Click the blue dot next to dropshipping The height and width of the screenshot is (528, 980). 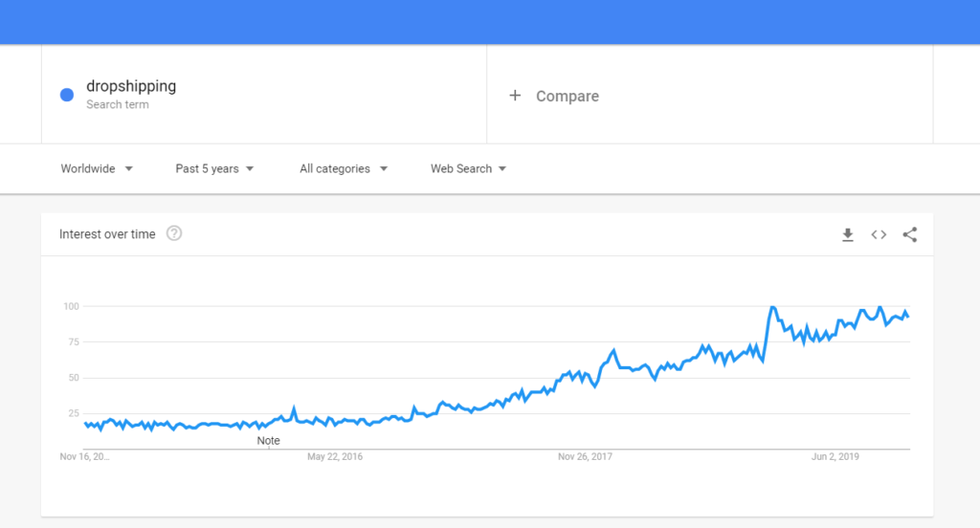[x=67, y=95]
